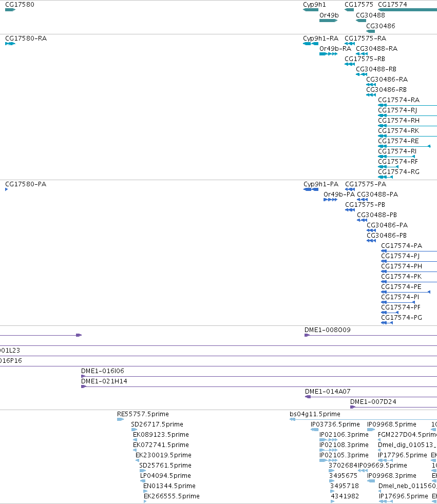This screenshot has height=504, width=437.
Task: Select the 4341982 EST label
Action: 345,496
